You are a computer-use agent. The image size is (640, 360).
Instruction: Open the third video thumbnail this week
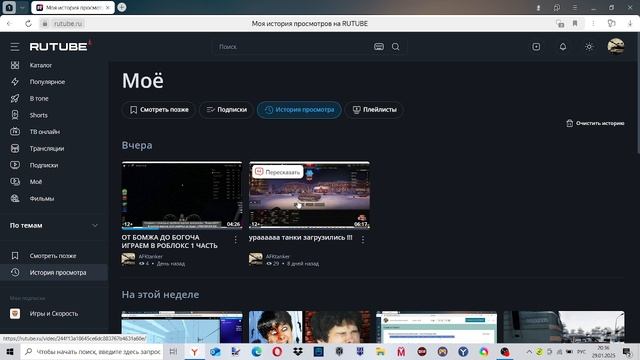tap(436, 327)
